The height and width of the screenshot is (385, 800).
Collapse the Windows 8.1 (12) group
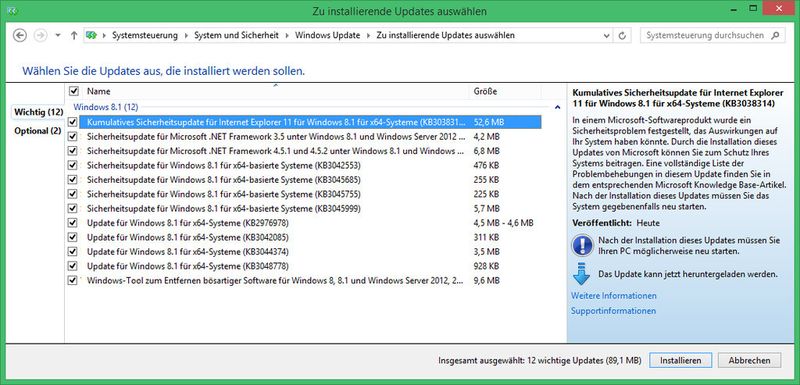557,107
